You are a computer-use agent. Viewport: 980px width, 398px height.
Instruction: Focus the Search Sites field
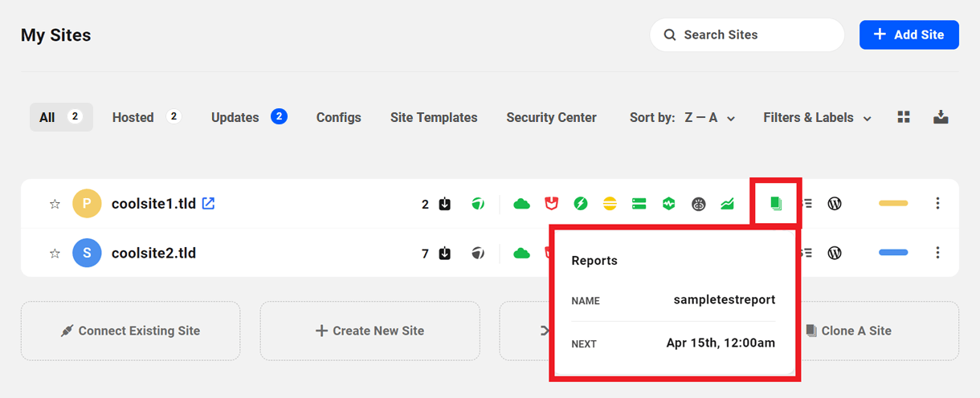(x=747, y=35)
